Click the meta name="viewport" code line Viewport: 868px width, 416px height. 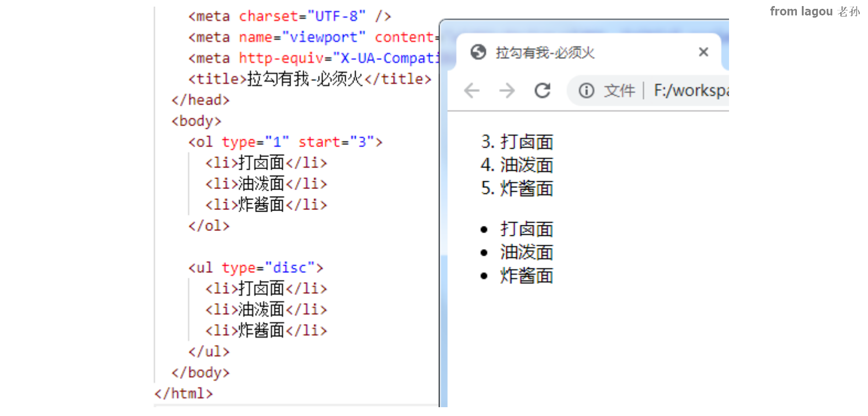pos(313,37)
